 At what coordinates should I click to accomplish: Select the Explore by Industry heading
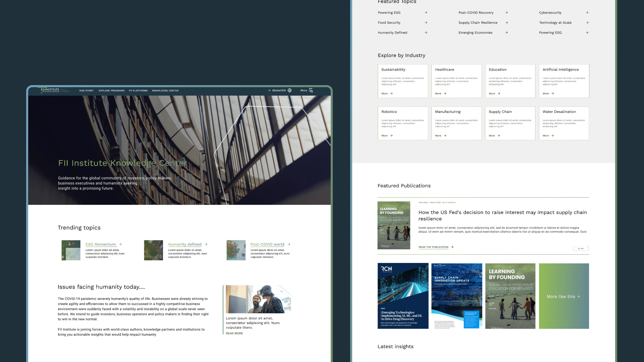click(402, 55)
